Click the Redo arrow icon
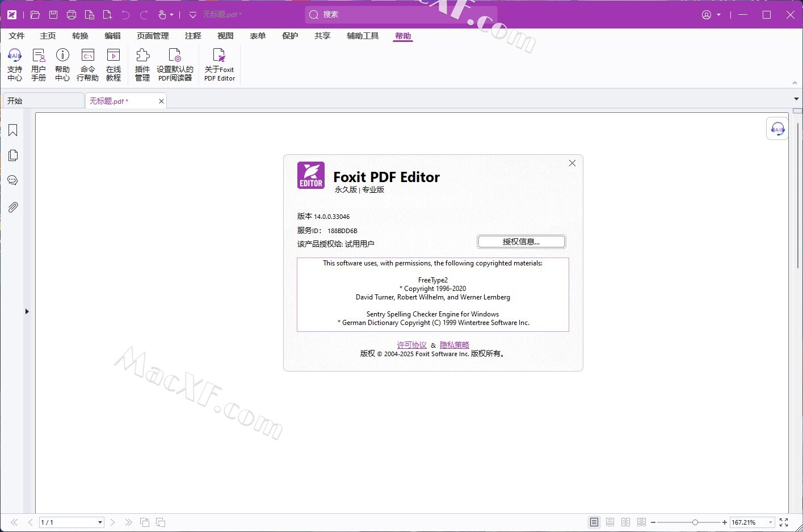 point(144,15)
